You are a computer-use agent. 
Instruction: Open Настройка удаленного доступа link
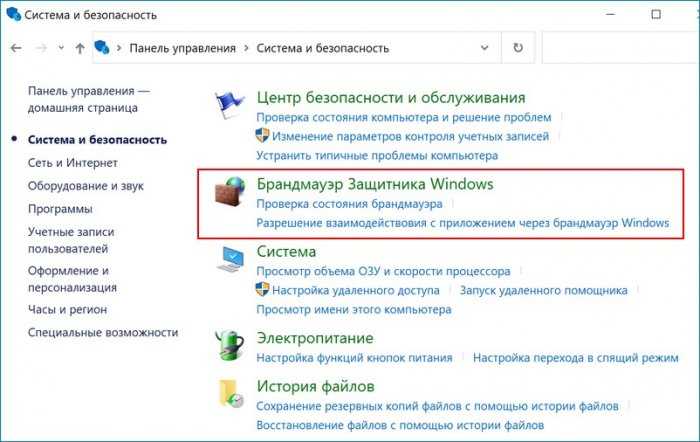click(x=356, y=291)
